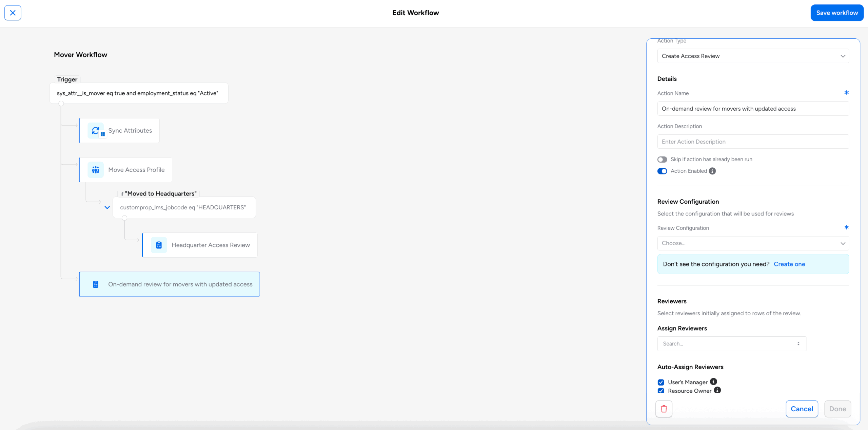Screen dimensions: 868x430
Task: Disable the Action Enabled switch
Action: point(662,171)
